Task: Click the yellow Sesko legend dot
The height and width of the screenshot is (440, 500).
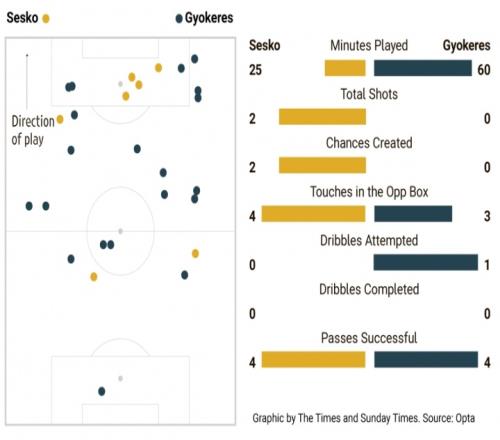Action: (46, 19)
